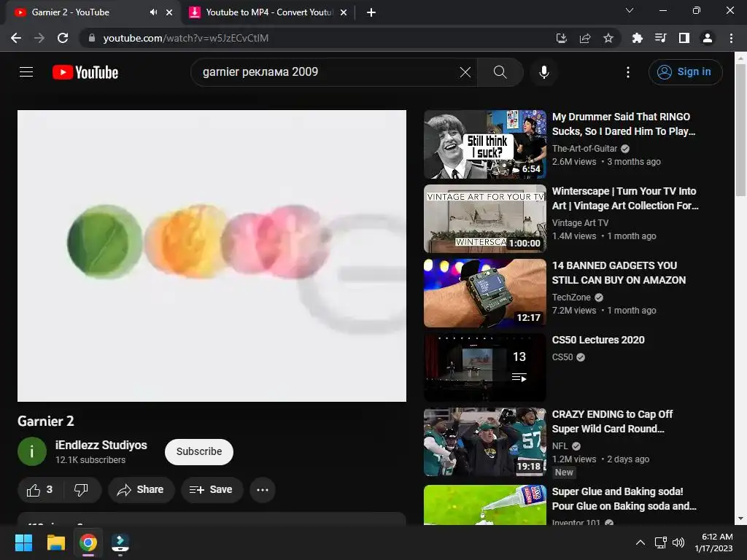Screen dimensions: 747x560
Task: Click the browser address bar URL
Action: [x=186, y=38]
